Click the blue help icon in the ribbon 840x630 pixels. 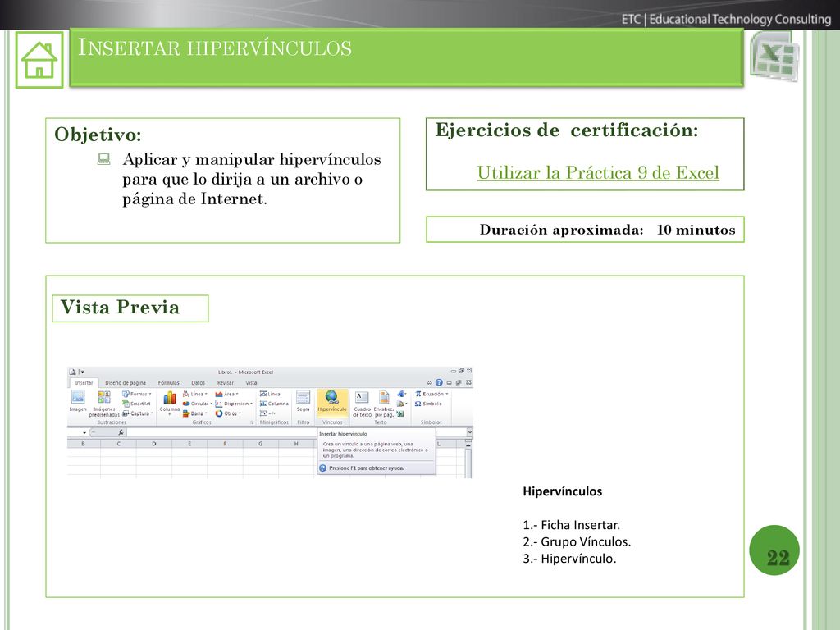440,382
